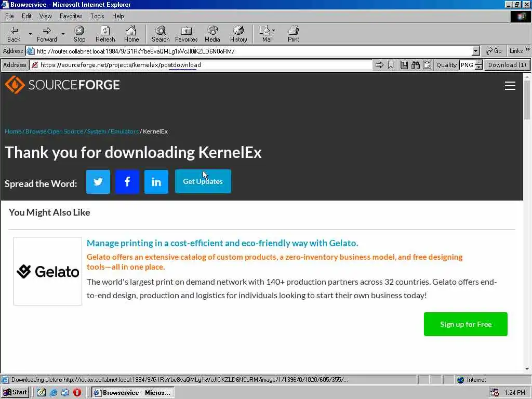Click the Quality PNG value field
The height and width of the screenshot is (399, 532).
[x=467, y=65]
